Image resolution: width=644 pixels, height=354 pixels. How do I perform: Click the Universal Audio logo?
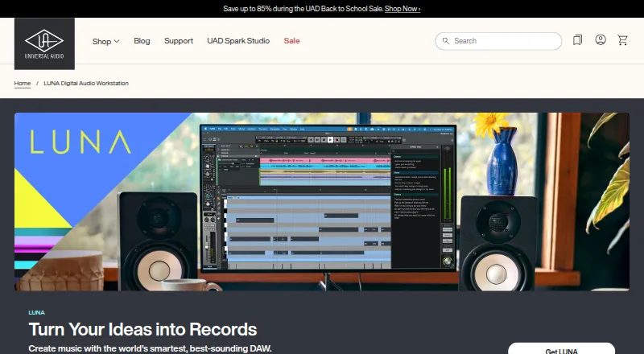coord(44,43)
